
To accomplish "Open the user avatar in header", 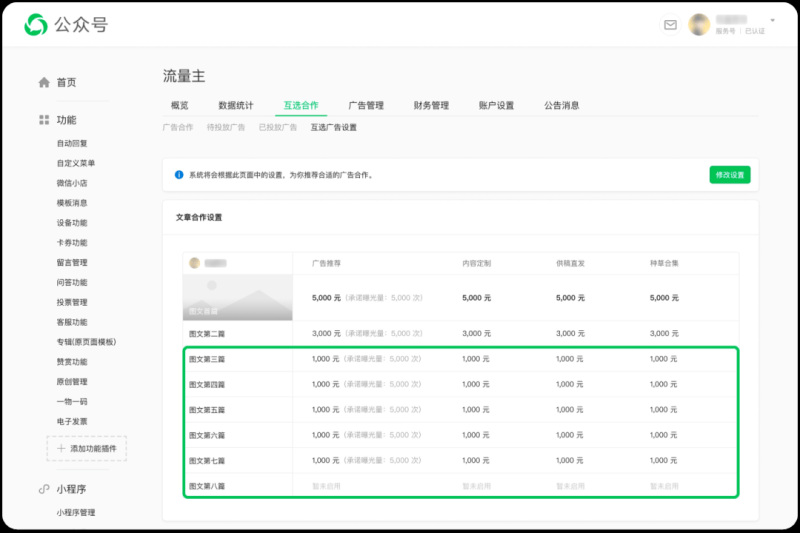I will pyautogui.click(x=699, y=24).
